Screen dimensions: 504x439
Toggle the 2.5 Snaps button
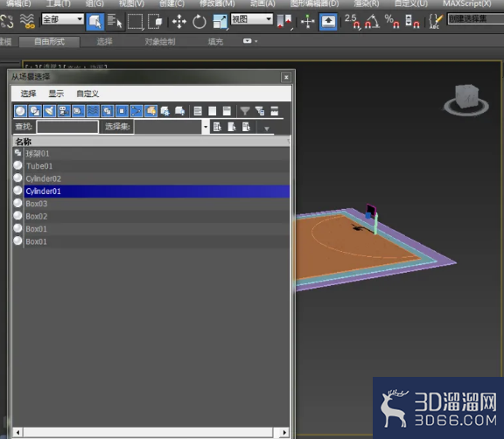pyautogui.click(x=353, y=22)
